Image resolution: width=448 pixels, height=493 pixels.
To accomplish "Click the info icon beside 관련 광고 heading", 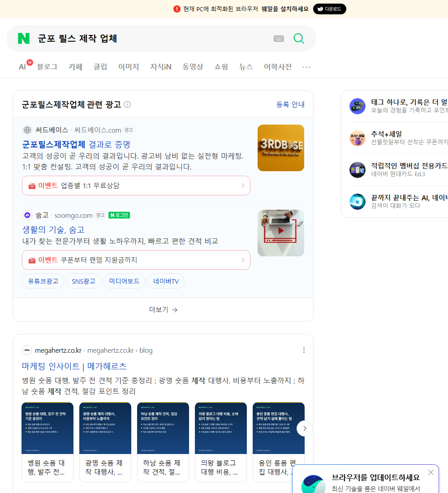I will coord(127,104).
